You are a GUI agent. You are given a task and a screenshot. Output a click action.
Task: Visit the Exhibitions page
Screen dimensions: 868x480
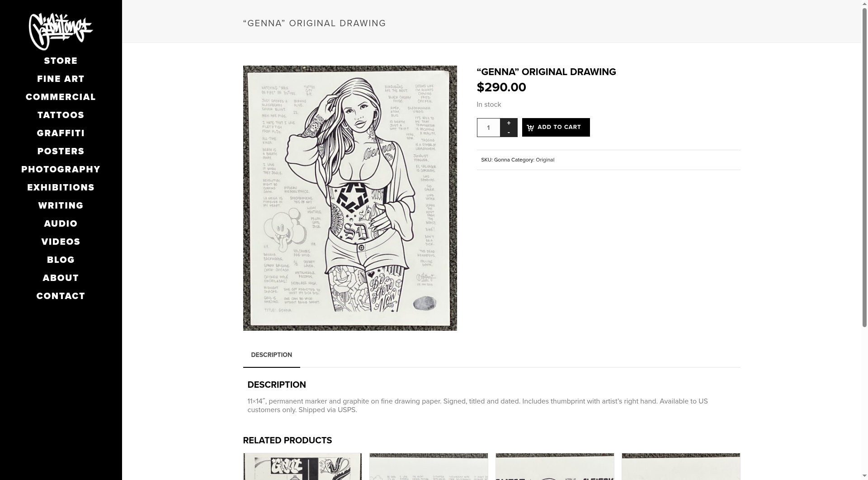[x=61, y=187]
